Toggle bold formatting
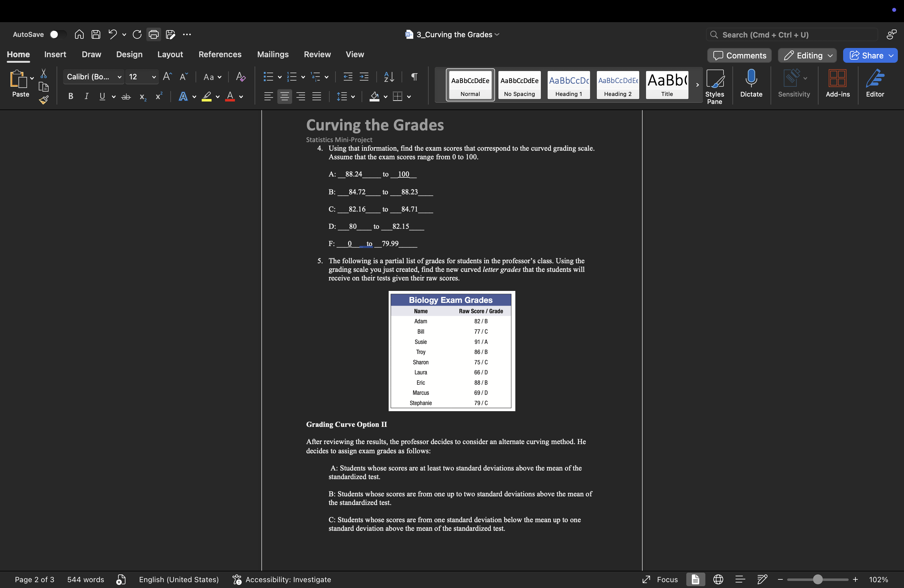904x588 pixels. [x=71, y=97]
